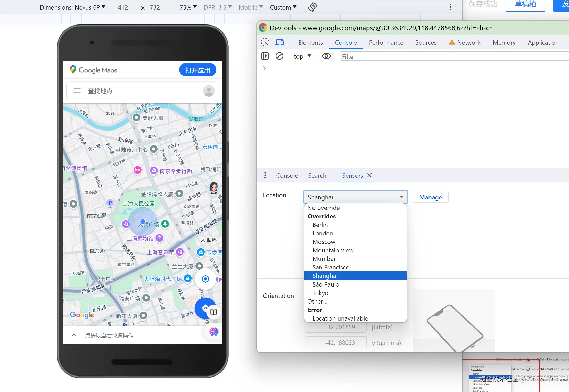The height and width of the screenshot is (392, 569).
Task: Click the rotate device orientation icon
Action: point(312,7)
